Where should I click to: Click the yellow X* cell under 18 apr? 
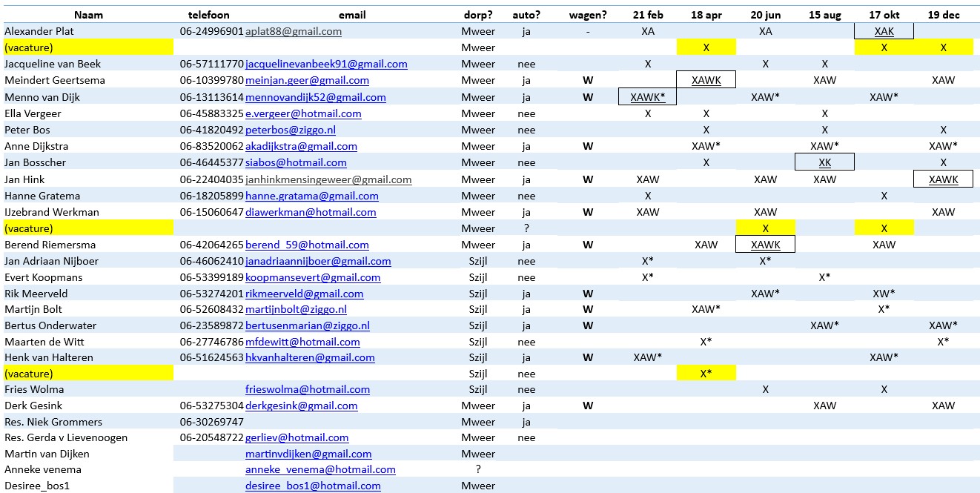tap(706, 373)
